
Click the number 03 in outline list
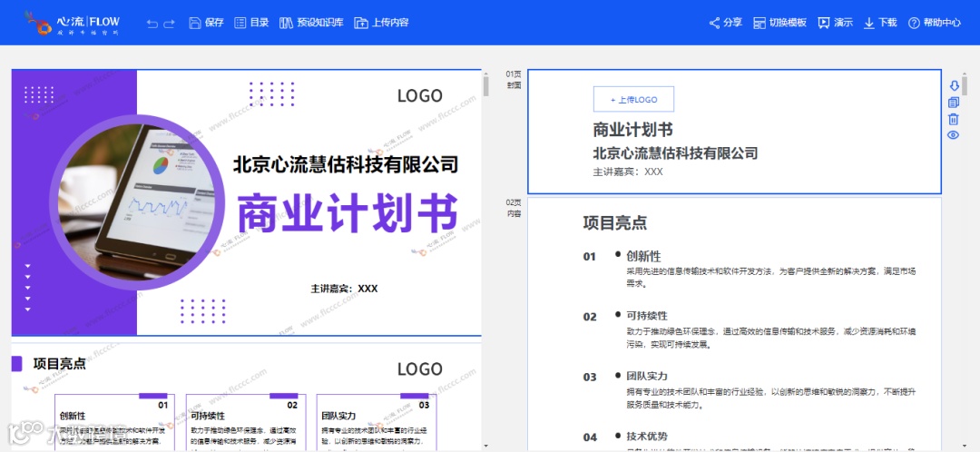pos(590,377)
